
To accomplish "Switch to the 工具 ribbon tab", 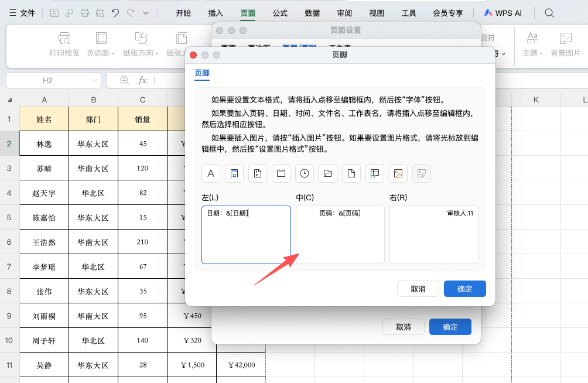I will click(x=409, y=13).
